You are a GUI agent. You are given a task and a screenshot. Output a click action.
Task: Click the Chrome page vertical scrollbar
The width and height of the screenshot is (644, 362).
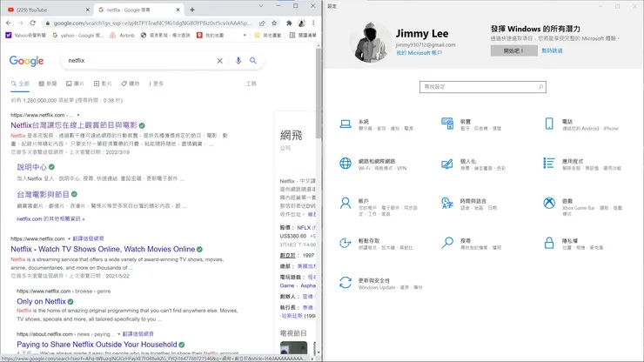click(x=319, y=94)
